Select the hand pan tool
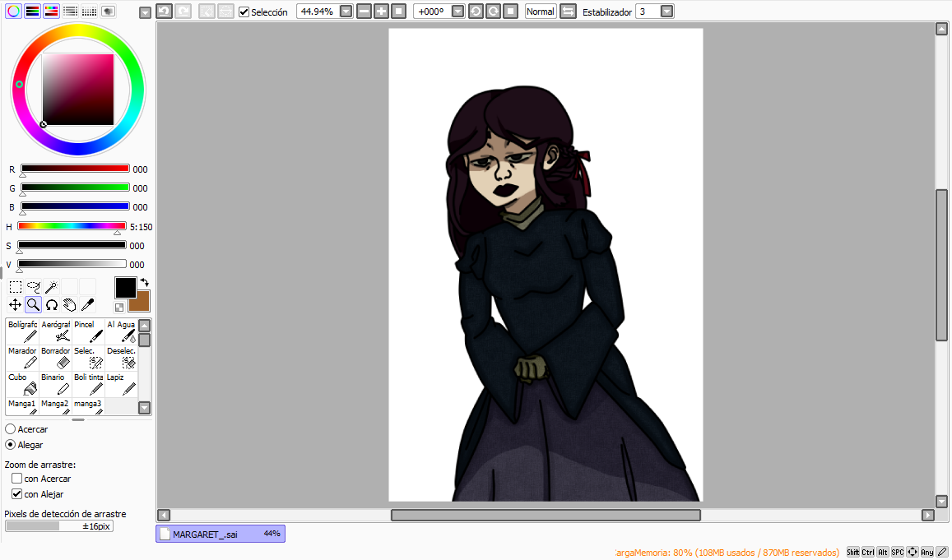Viewport: 952px width, 560px height. click(70, 304)
